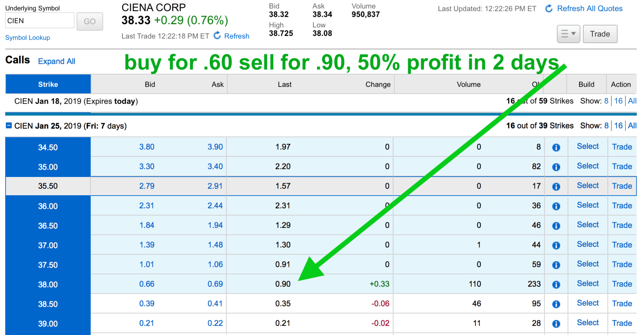This screenshot has height=335, width=644.
Task: Trade the 34.50 strike call
Action: click(622, 147)
